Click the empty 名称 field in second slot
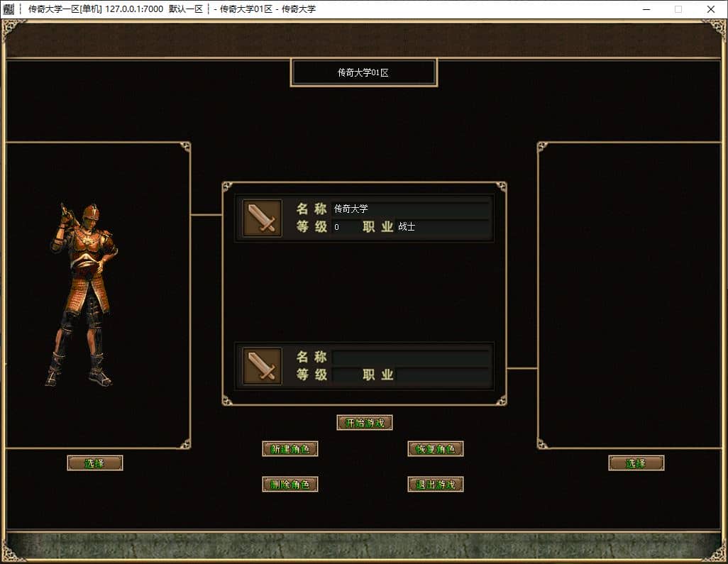 tap(410, 357)
